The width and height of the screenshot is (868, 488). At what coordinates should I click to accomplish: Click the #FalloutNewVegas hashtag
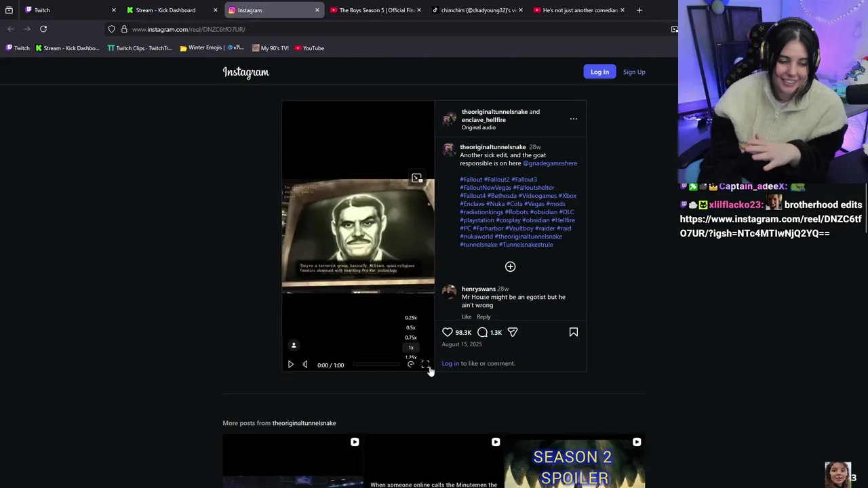point(486,188)
